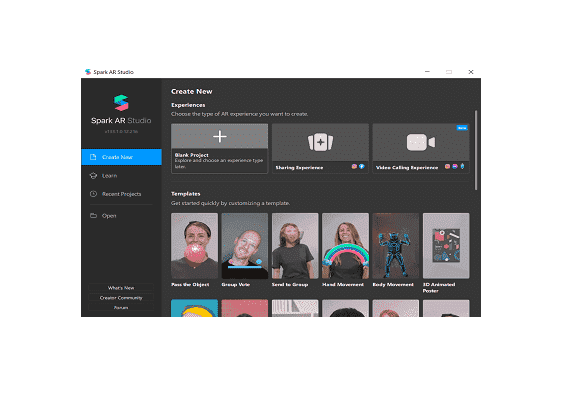
Task: Open the 3D Animated Poster template
Action: click(446, 246)
